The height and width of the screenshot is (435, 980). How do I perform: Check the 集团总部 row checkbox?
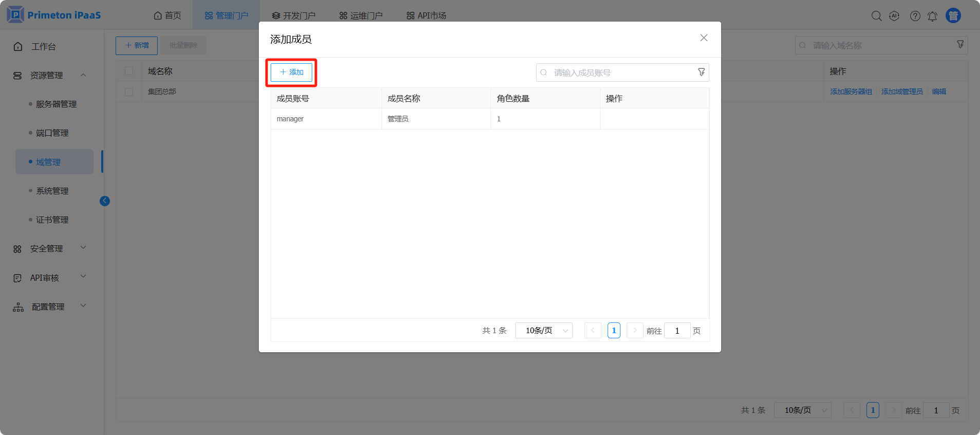point(129,92)
